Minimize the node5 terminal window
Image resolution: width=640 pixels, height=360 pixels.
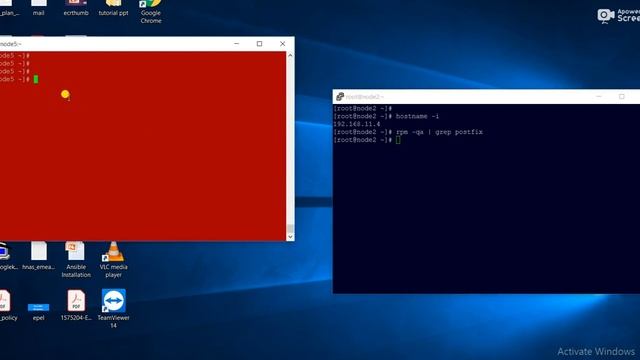pos(236,44)
